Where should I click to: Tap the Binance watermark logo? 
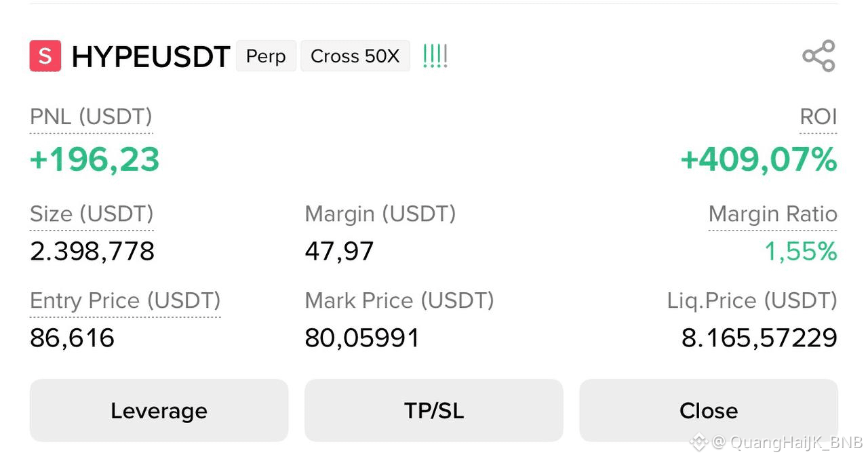(698, 443)
